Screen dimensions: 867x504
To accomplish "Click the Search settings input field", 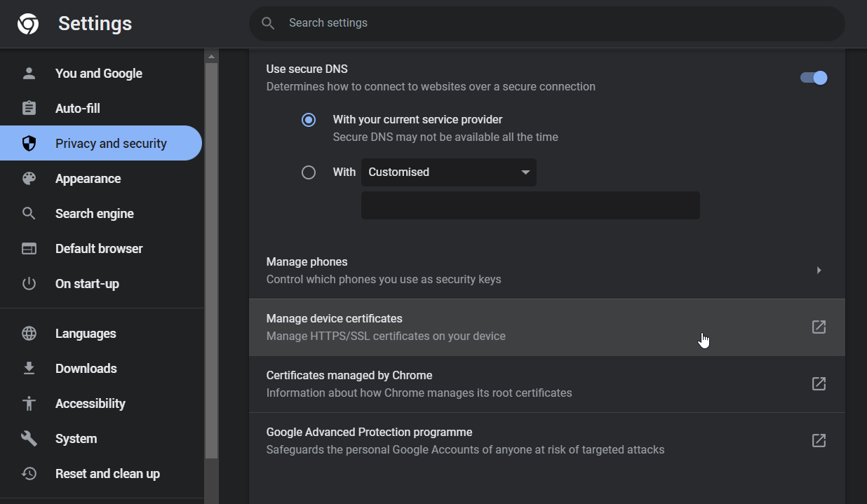I will point(547,23).
